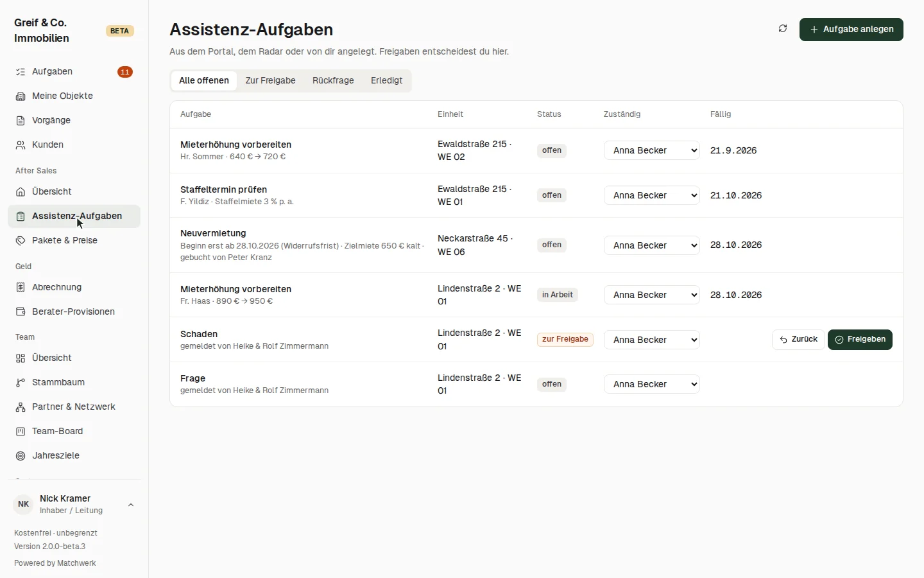Open assignee dropdown for Staffeltermin prüfen
The height and width of the screenshot is (578, 924).
pos(652,195)
